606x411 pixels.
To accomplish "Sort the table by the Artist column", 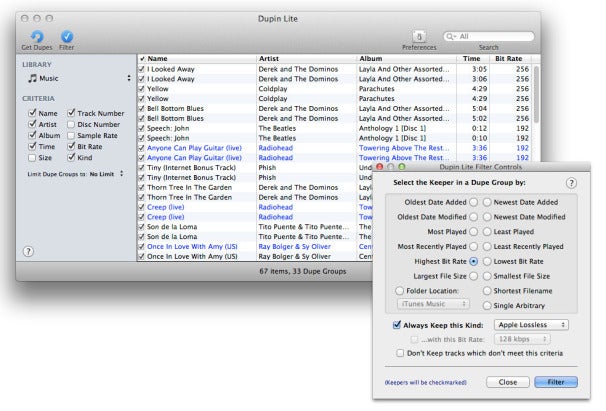I will click(x=306, y=59).
